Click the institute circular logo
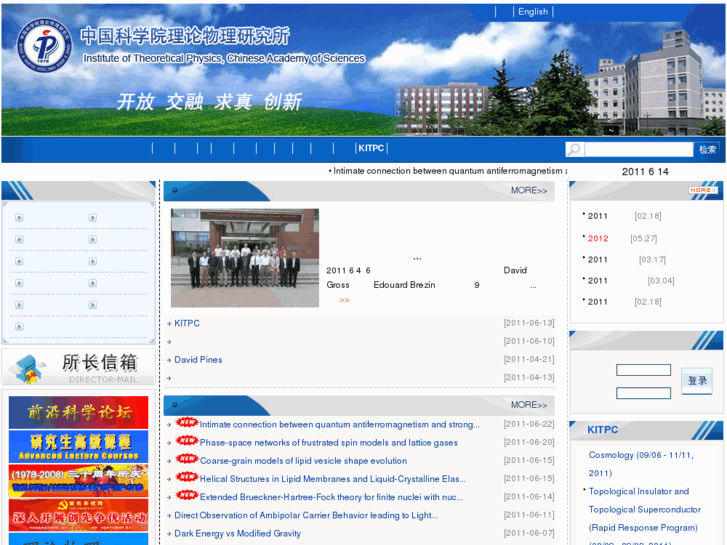This screenshot has height=545, width=727. point(45,46)
